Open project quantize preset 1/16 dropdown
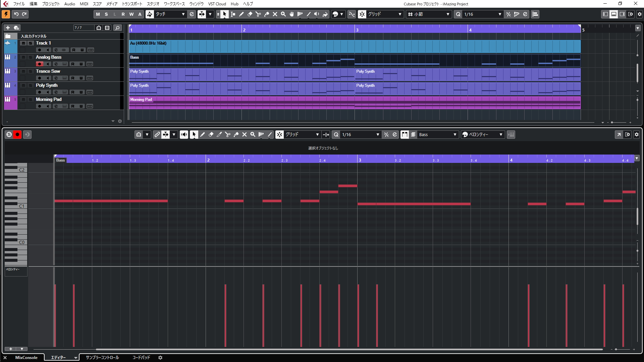 coord(483,14)
